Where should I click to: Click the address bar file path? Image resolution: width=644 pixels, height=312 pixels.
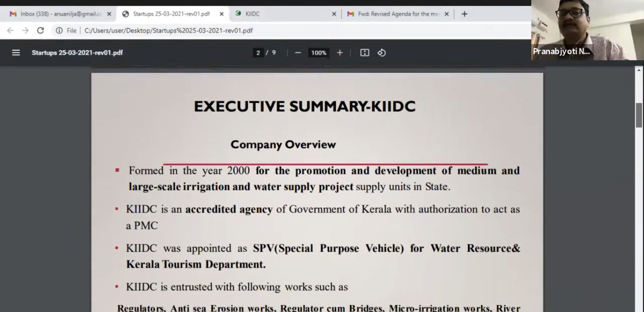click(169, 30)
